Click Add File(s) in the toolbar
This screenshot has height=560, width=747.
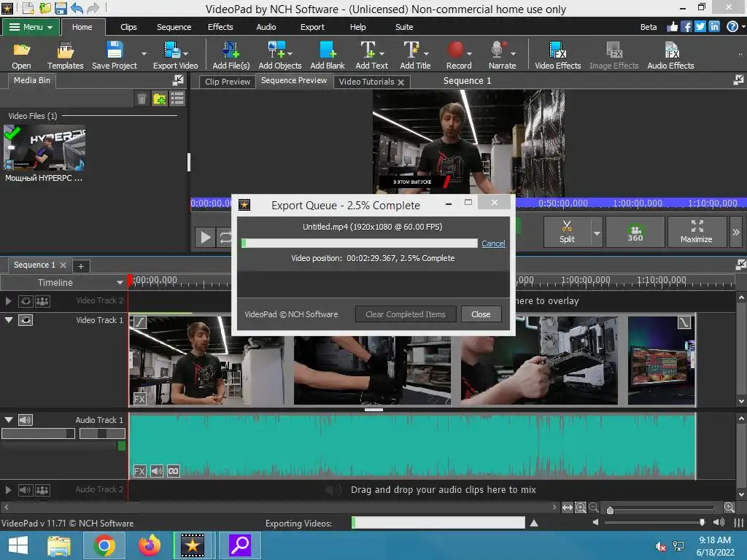click(231, 55)
